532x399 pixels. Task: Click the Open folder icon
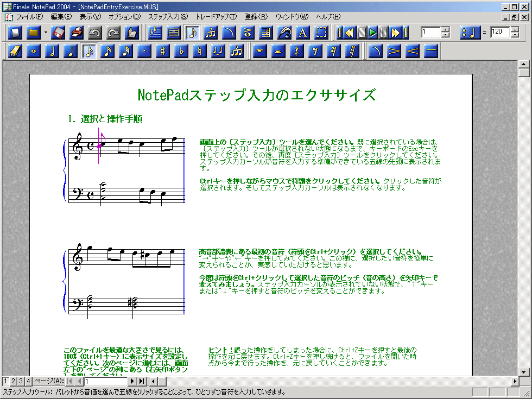(33, 33)
